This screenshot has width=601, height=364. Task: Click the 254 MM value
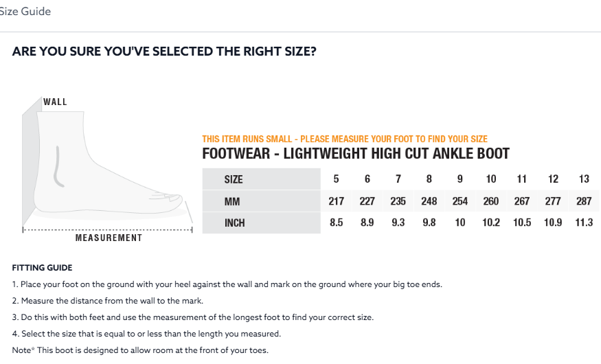[460, 201]
